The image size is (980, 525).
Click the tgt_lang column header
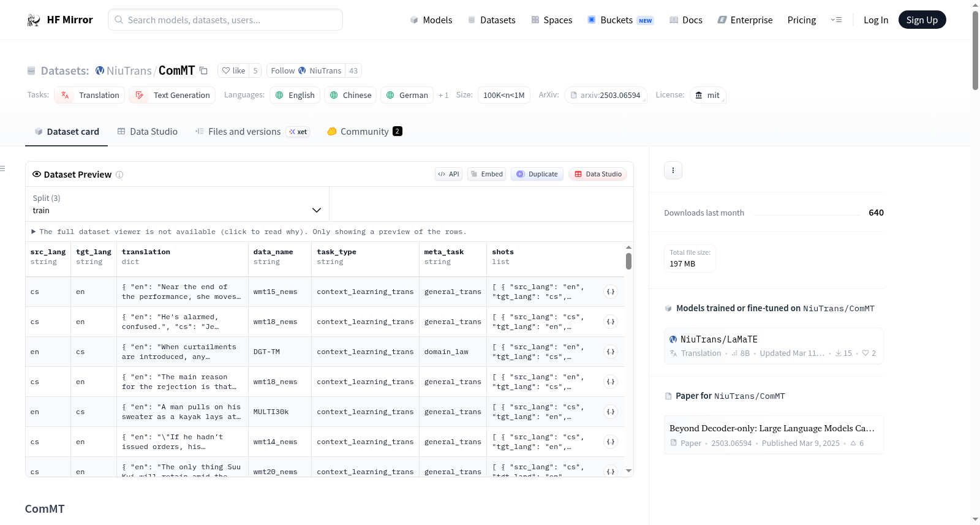tap(94, 257)
